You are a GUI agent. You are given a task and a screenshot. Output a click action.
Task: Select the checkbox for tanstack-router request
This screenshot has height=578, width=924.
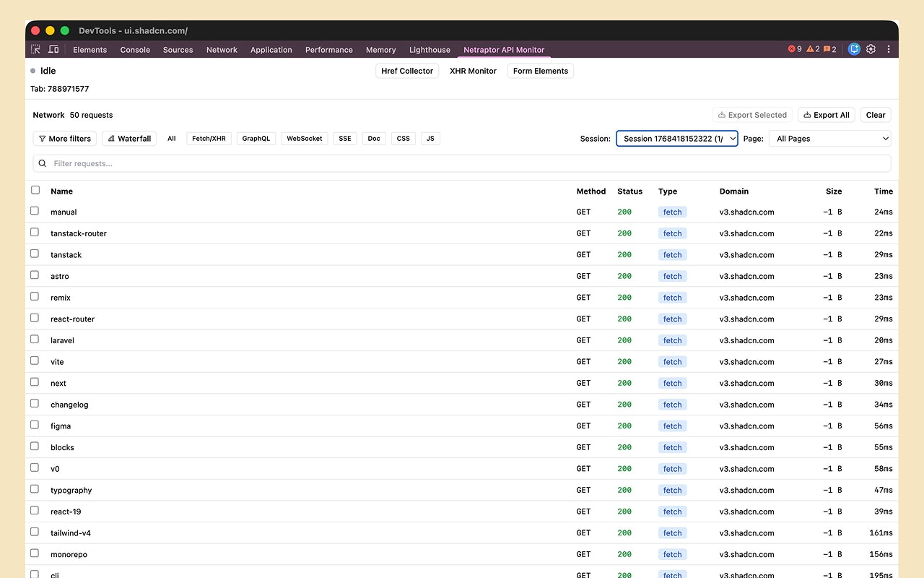[34, 232]
